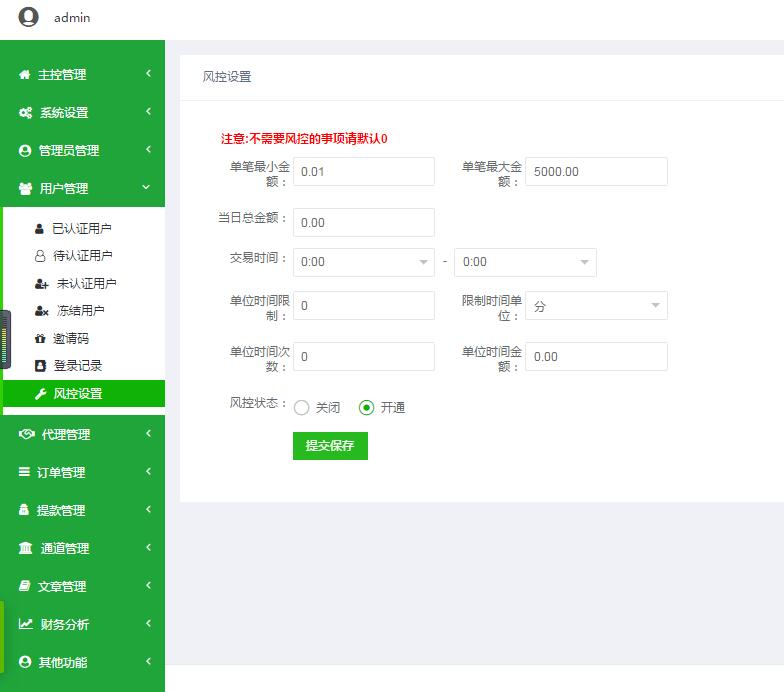Click the book icon beside 文章管理
This screenshot has height=692, width=784.
tap(25, 587)
